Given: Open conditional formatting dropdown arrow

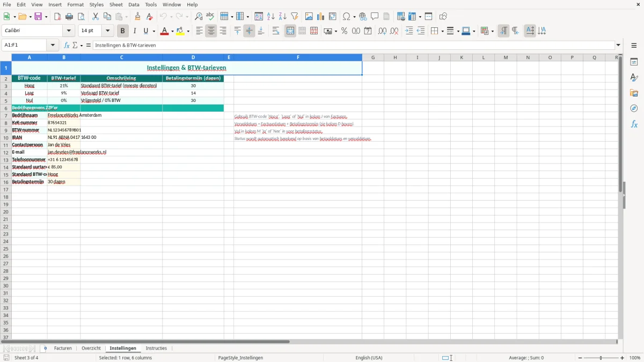Looking at the screenshot, I should (492, 31).
